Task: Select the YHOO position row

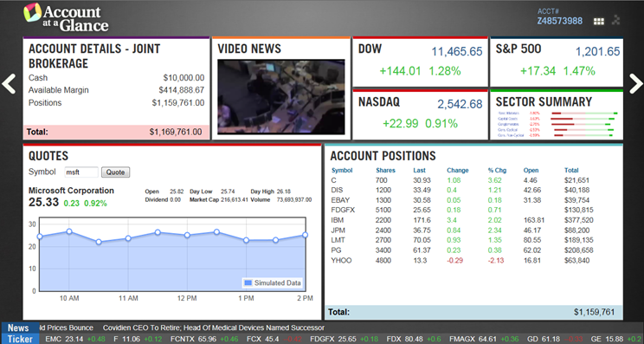Action: 473,261
